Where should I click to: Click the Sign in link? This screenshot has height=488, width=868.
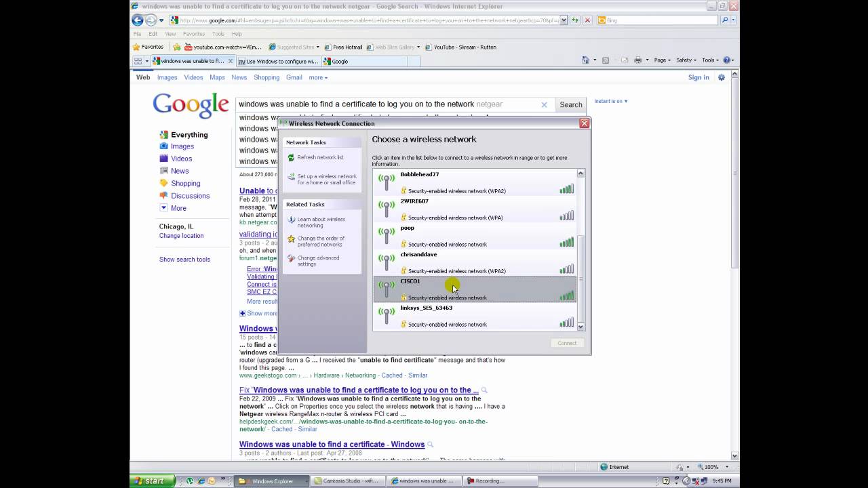coord(698,77)
